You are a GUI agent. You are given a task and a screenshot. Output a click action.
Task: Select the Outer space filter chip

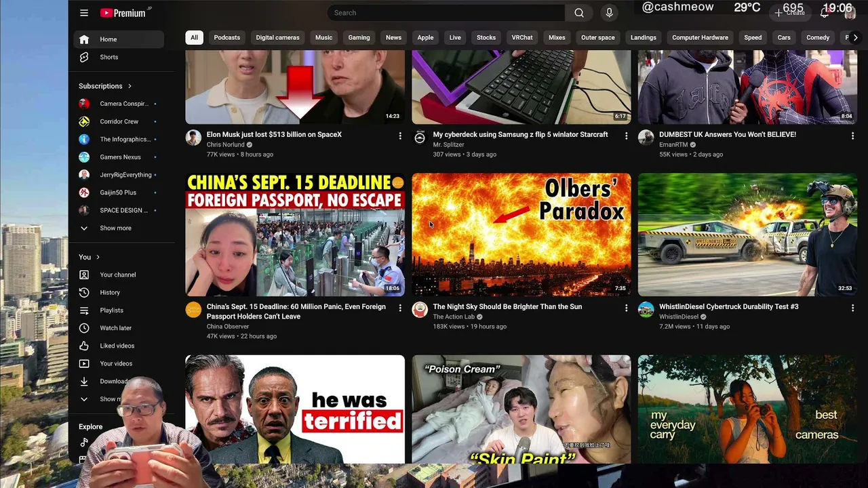(x=597, y=37)
